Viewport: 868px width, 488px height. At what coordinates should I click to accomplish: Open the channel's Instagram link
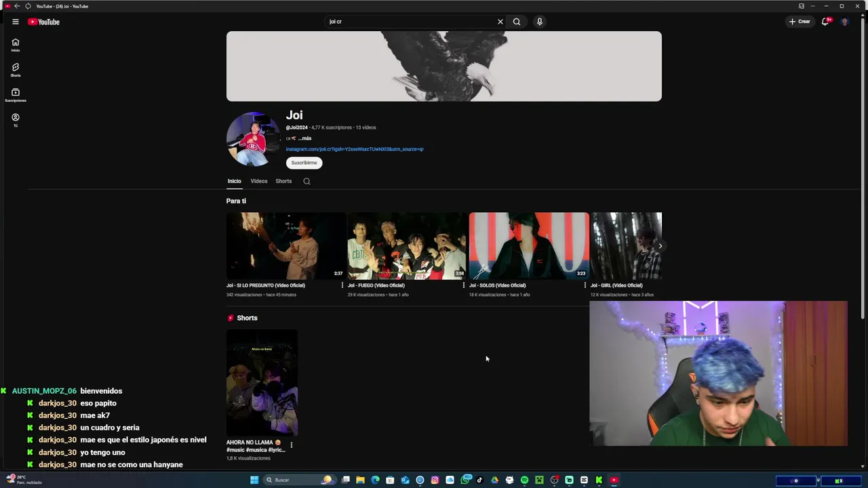[x=355, y=149]
